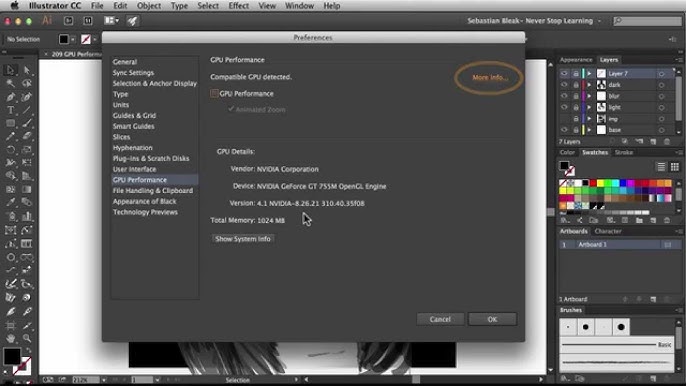Expand the base layer contents
686x386 pixels.
coord(589,130)
